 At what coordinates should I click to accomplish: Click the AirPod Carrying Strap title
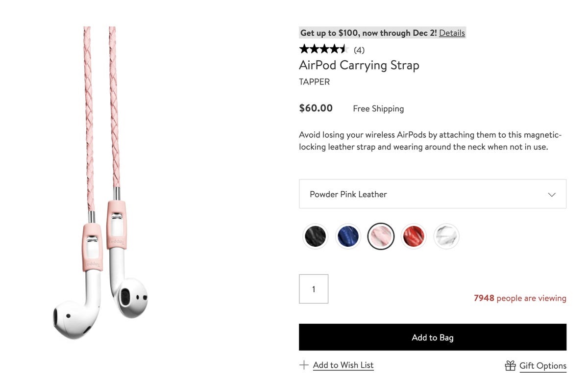tap(359, 65)
